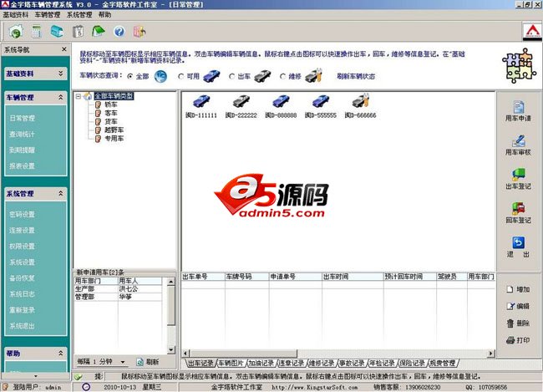Viewport: 543px width, 392px height.
Task: Click the 增加 new record button
Action: [x=519, y=289]
